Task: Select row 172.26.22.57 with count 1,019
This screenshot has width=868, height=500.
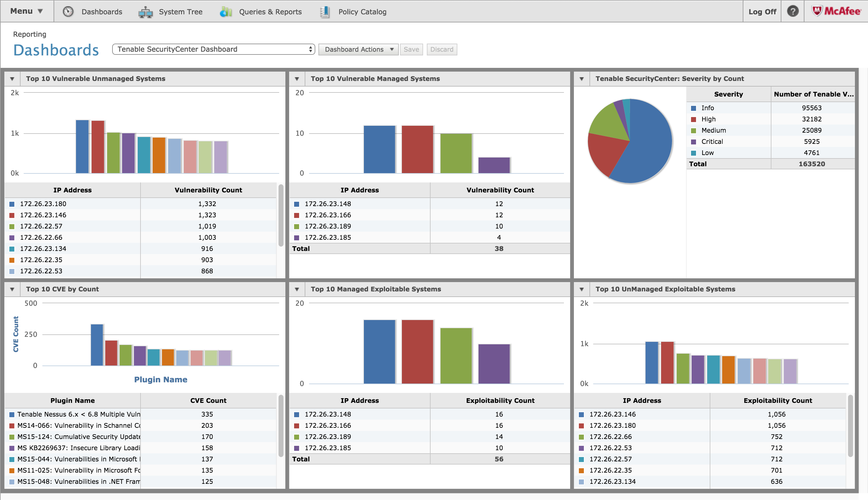Action: click(x=141, y=226)
